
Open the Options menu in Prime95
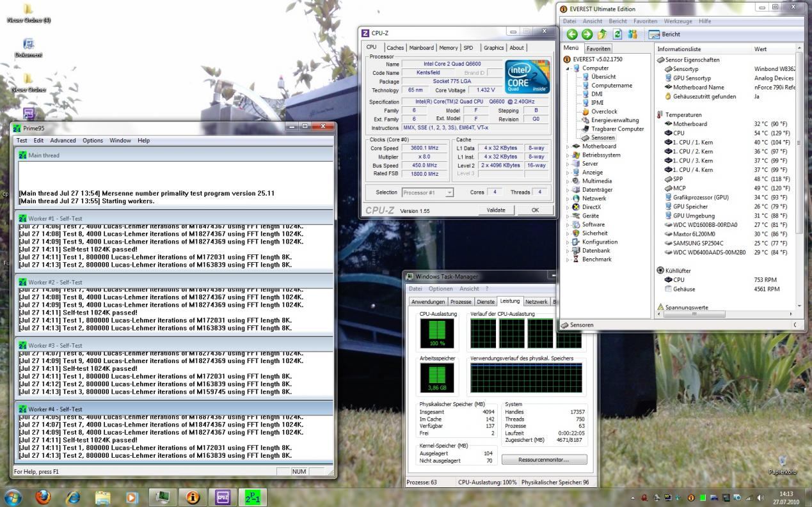(x=93, y=141)
